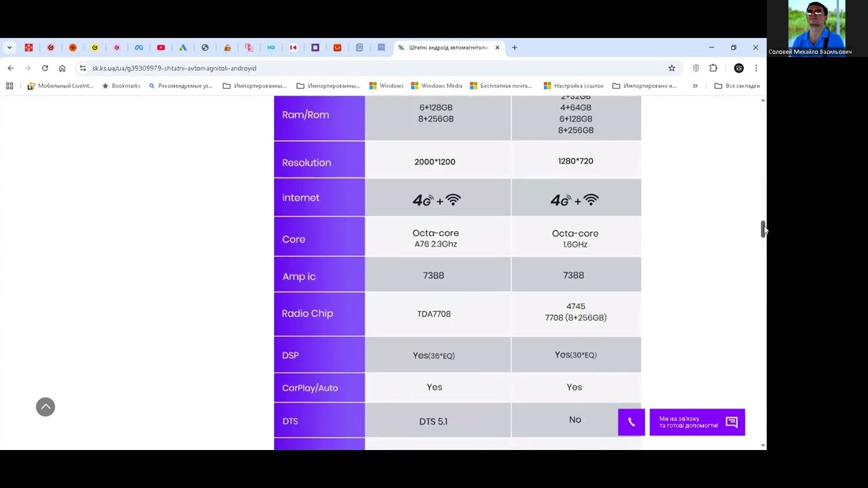Open the Chrome profile avatar
This screenshot has width=868, height=488.
(x=739, y=68)
